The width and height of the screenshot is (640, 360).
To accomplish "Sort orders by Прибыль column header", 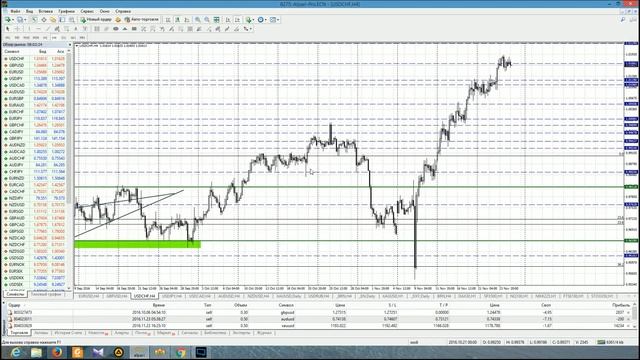I will point(620,305).
